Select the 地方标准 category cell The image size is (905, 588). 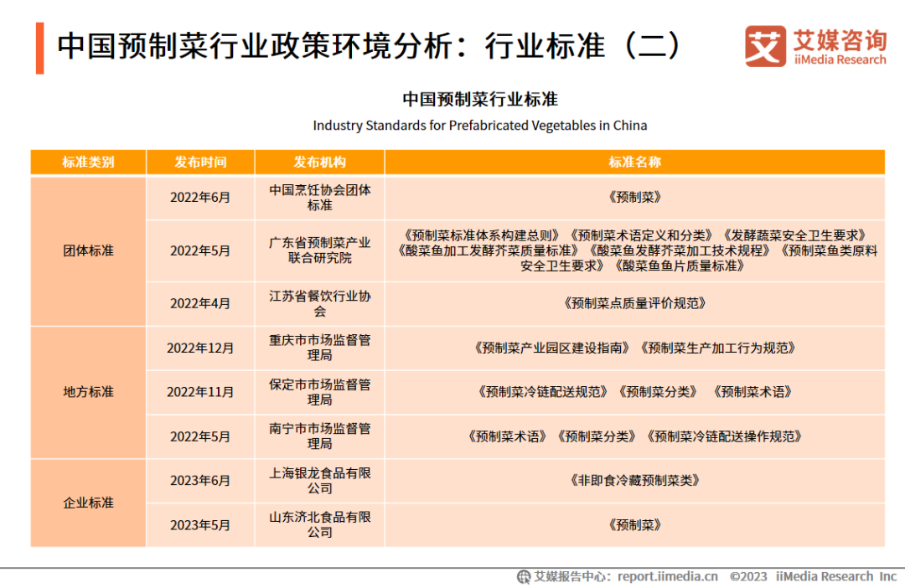(88, 391)
